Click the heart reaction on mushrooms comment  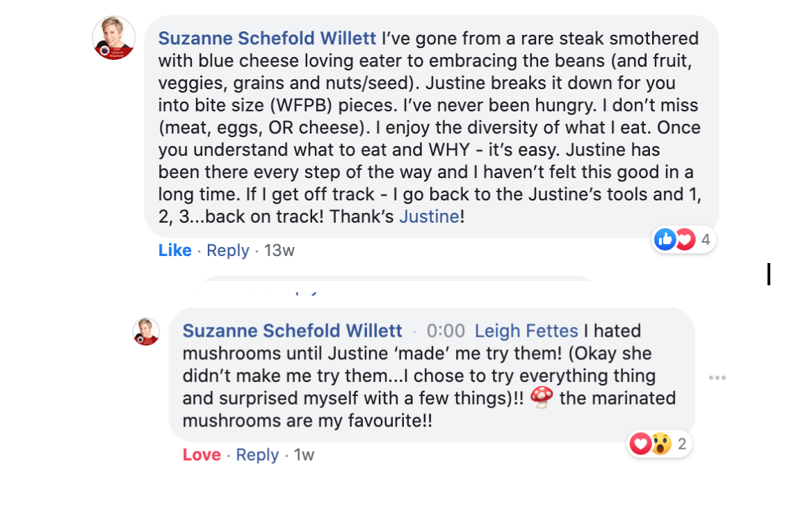(640, 444)
